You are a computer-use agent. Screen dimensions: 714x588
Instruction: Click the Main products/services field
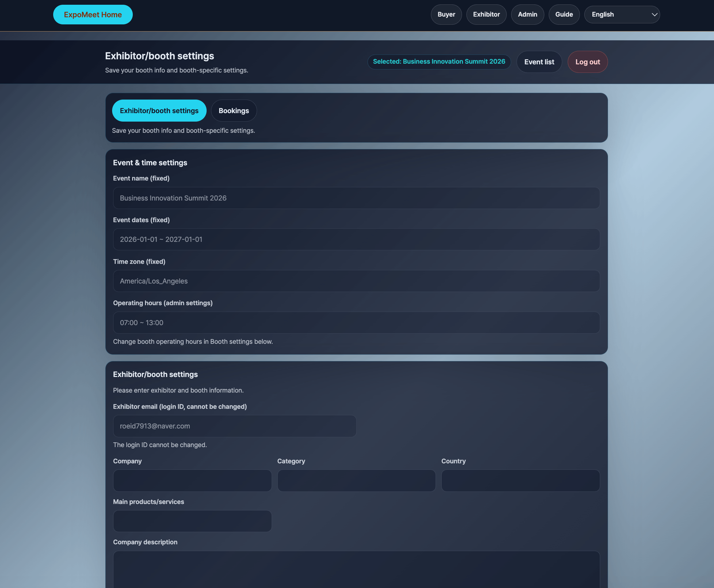[x=192, y=521]
